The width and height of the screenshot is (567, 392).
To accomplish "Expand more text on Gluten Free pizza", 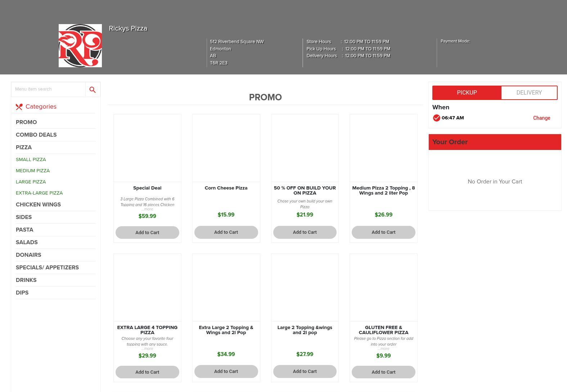I will pyautogui.click(x=383, y=349).
